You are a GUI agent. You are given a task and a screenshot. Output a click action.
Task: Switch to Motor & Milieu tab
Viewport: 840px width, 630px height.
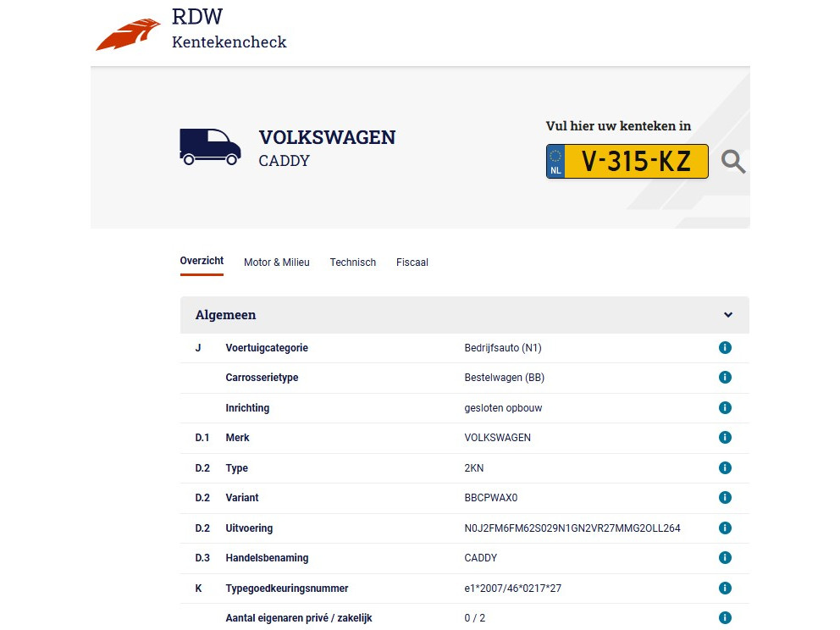276,262
